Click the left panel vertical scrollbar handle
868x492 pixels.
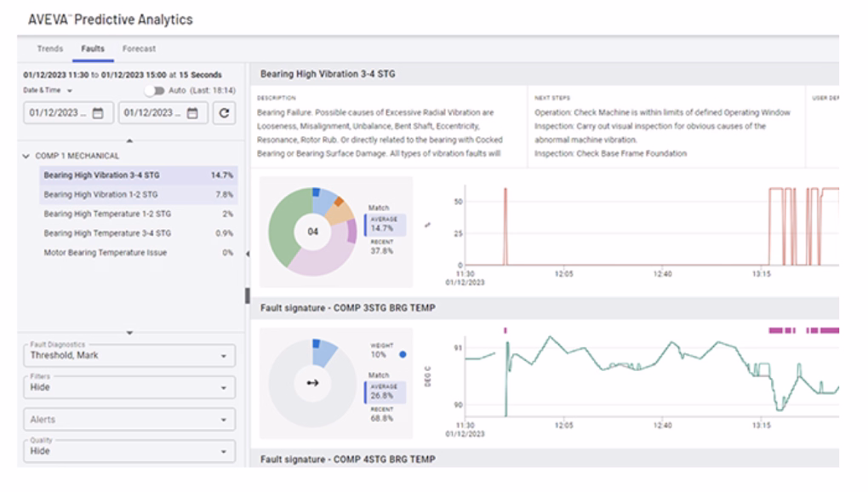pyautogui.click(x=248, y=295)
